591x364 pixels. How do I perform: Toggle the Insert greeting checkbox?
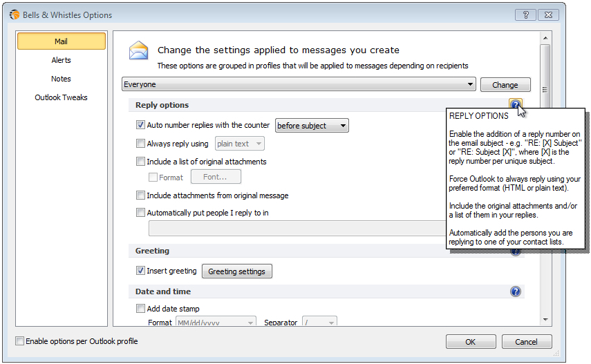pyautogui.click(x=140, y=270)
